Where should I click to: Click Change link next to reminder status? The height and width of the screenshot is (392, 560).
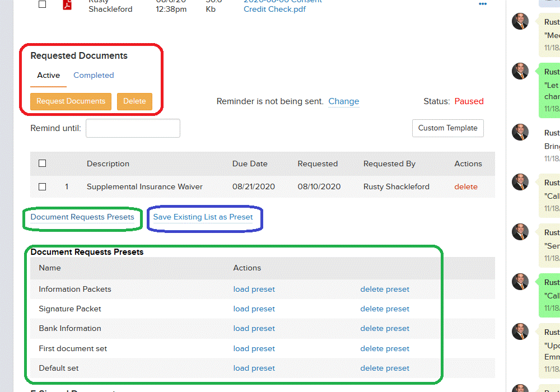click(x=344, y=101)
